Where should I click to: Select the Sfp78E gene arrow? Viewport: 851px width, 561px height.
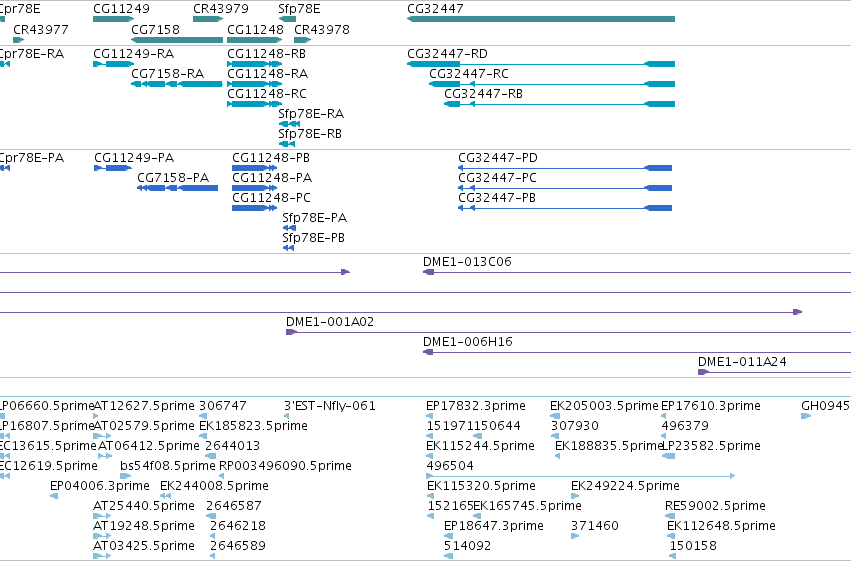[287, 19]
